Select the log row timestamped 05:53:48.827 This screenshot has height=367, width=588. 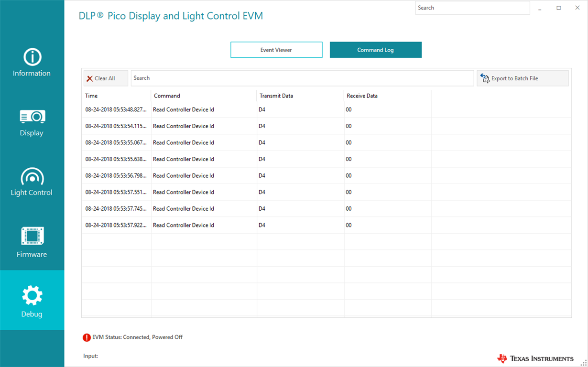coord(327,109)
